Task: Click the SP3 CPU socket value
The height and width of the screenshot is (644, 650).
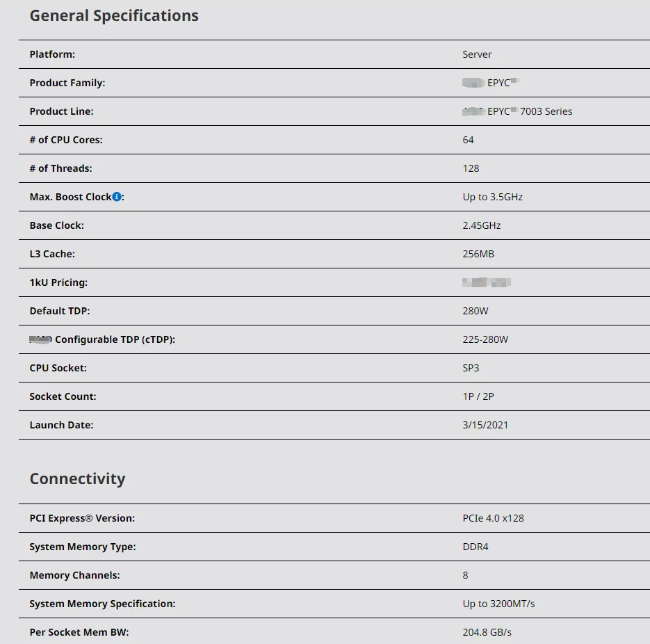Action: 471,368
